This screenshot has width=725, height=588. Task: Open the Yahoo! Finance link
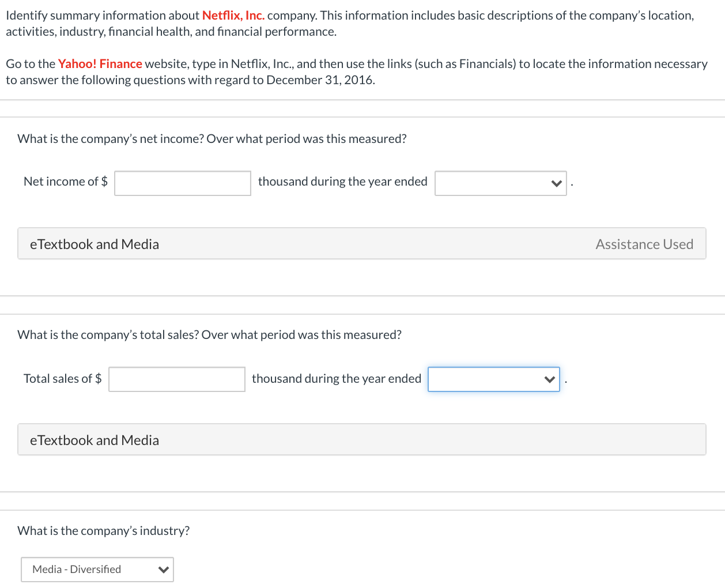click(100, 64)
